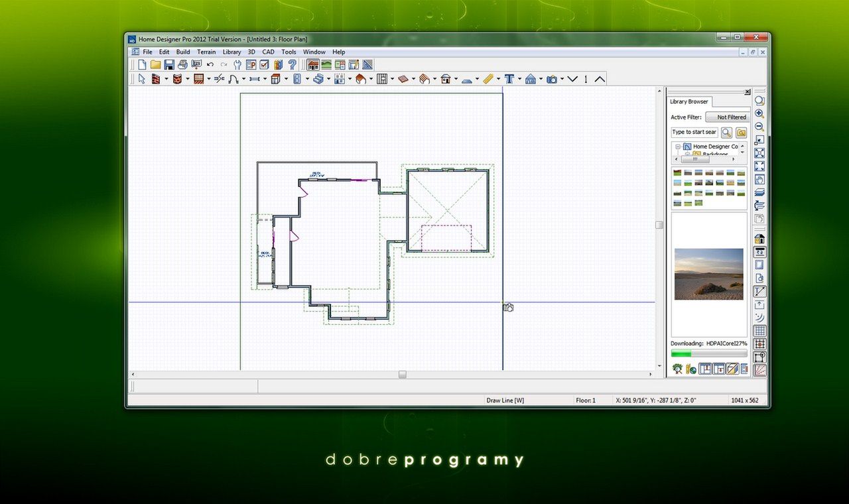The width and height of the screenshot is (849, 504).
Task: Select the desert backdrop preview image
Action: [x=709, y=274]
